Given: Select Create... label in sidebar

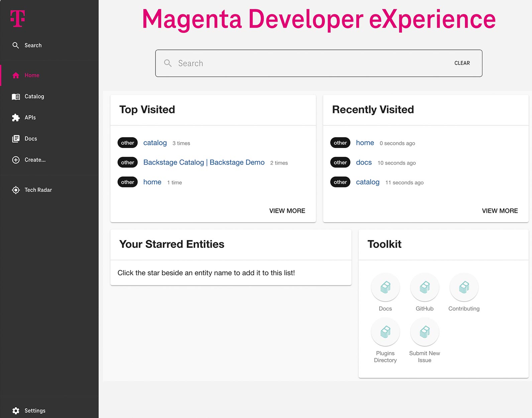Looking at the screenshot, I should pyautogui.click(x=35, y=160).
